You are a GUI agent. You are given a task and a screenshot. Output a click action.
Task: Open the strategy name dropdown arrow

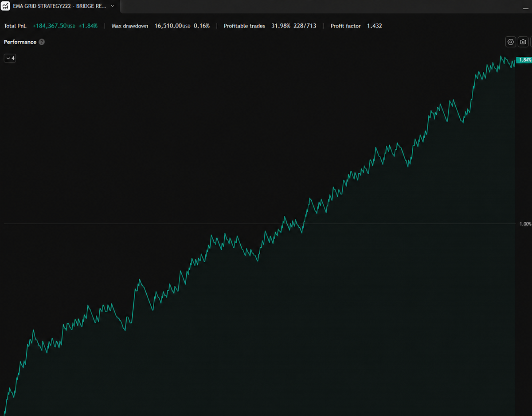[112, 6]
